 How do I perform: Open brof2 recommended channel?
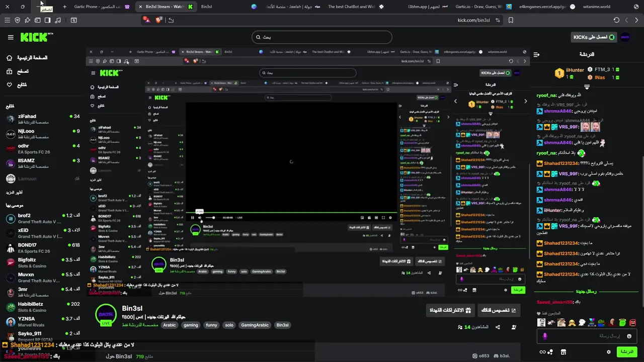[42, 218]
